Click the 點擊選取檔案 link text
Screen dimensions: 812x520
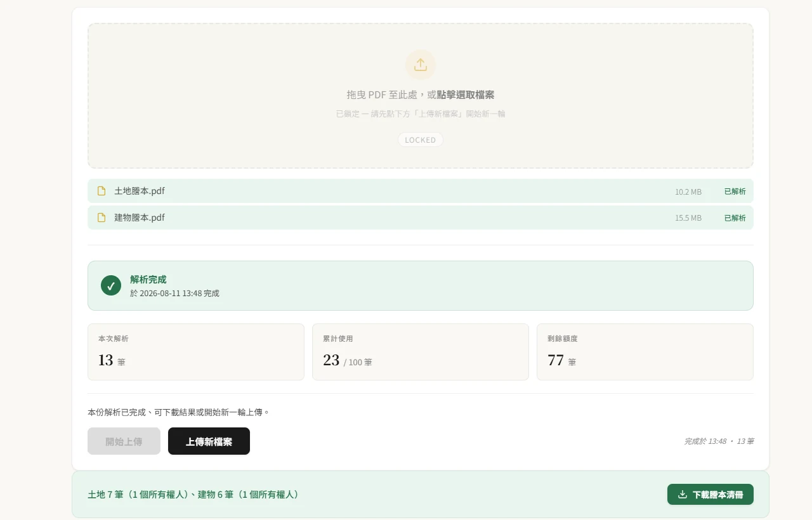[x=466, y=94]
